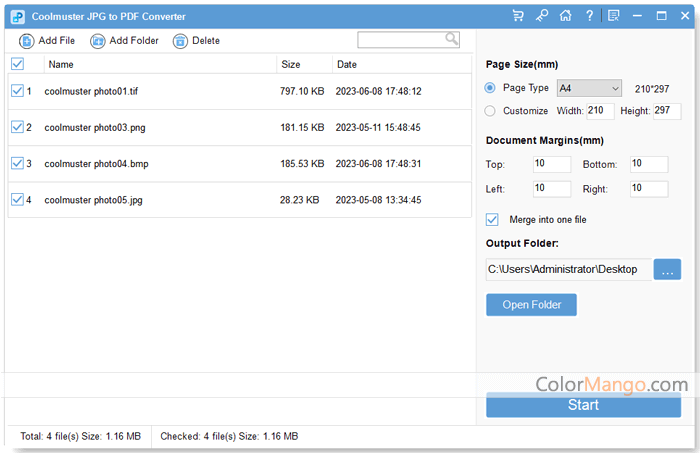The image size is (700, 453).
Task: Select file coolmuster photo03.png
Action: pos(95,128)
